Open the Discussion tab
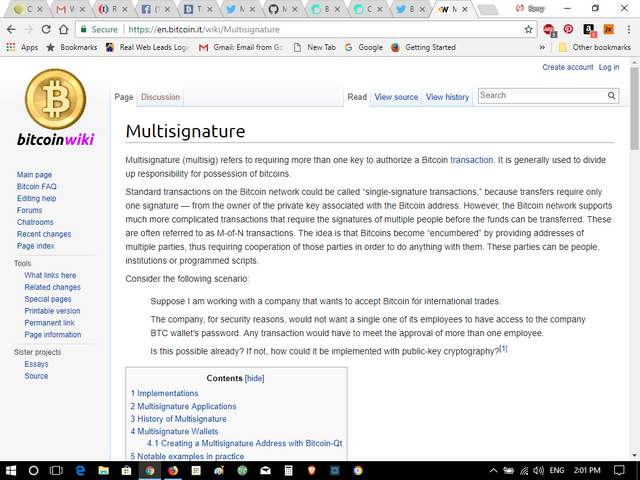 pos(160,97)
